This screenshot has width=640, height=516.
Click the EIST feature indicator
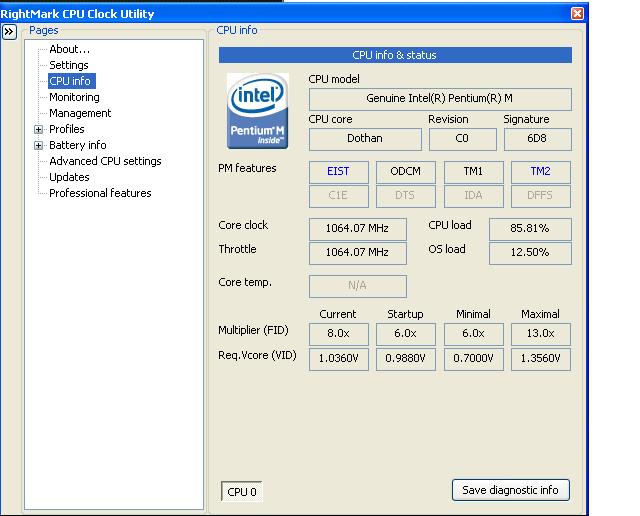(338, 171)
